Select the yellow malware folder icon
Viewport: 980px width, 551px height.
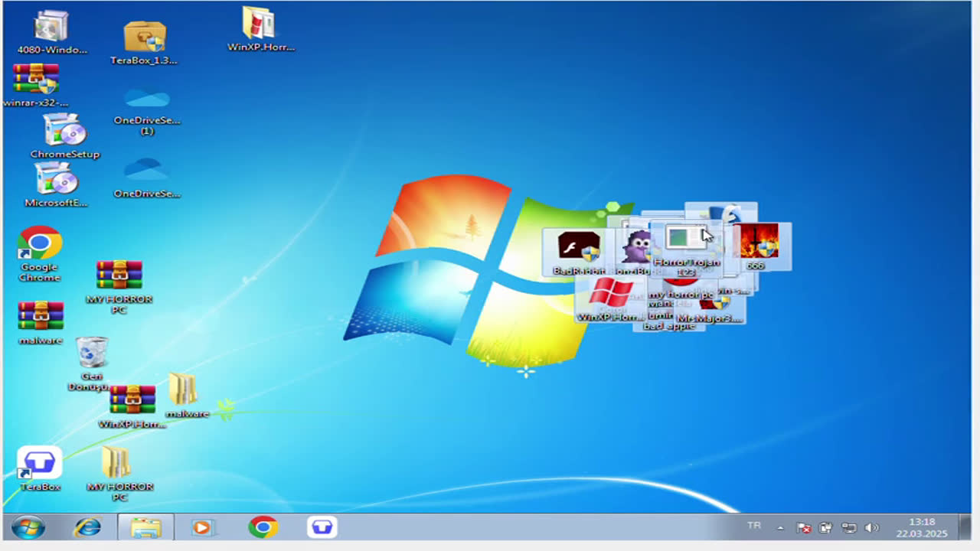185,390
